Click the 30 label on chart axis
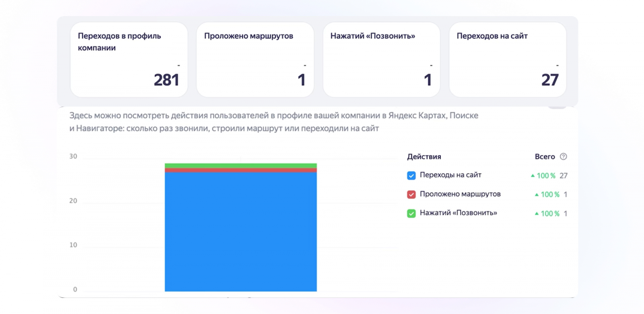The width and height of the screenshot is (644, 314). tap(73, 156)
